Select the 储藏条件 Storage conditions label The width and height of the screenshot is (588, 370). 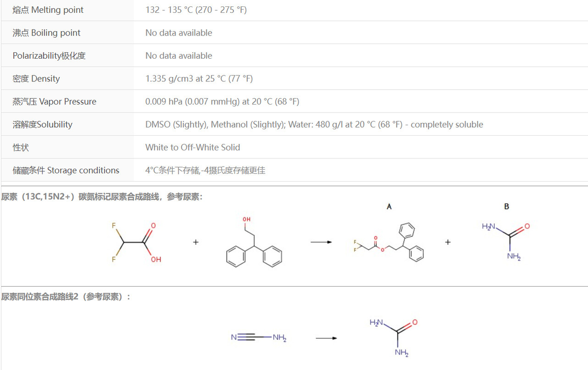[x=66, y=171]
